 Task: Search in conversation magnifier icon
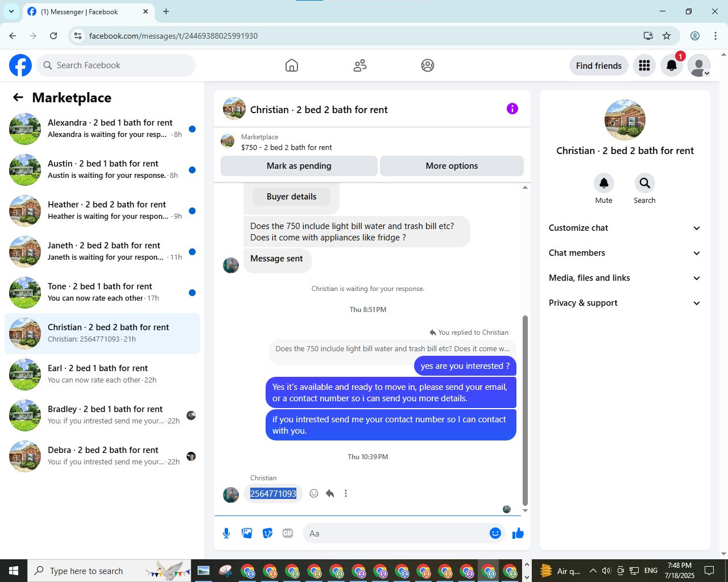pos(644,183)
